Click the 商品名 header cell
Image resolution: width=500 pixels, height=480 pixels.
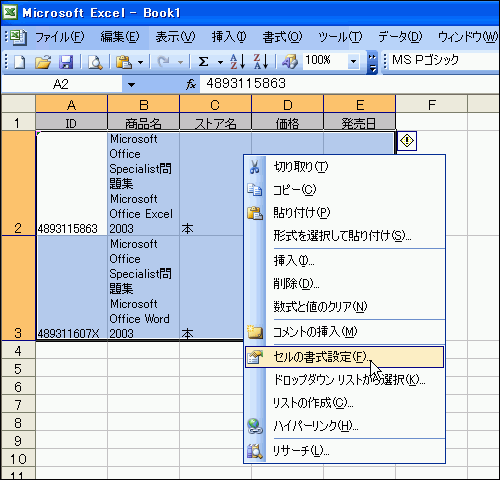(x=143, y=122)
